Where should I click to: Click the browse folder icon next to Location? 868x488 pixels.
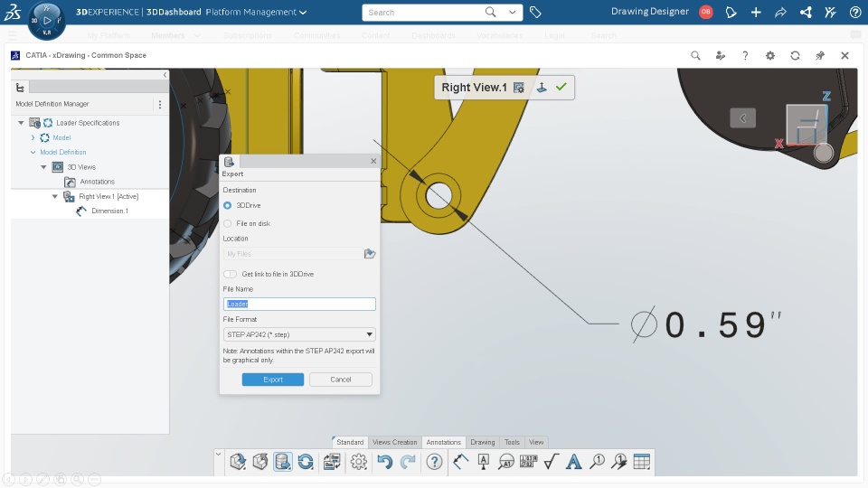(x=370, y=253)
